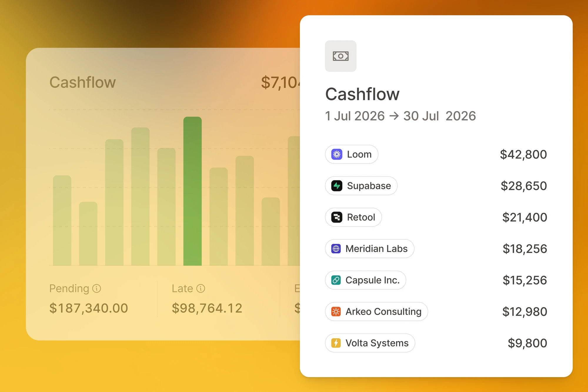The width and height of the screenshot is (588, 392).
Task: Click the Volta Systems bolt icon
Action: pyautogui.click(x=336, y=343)
